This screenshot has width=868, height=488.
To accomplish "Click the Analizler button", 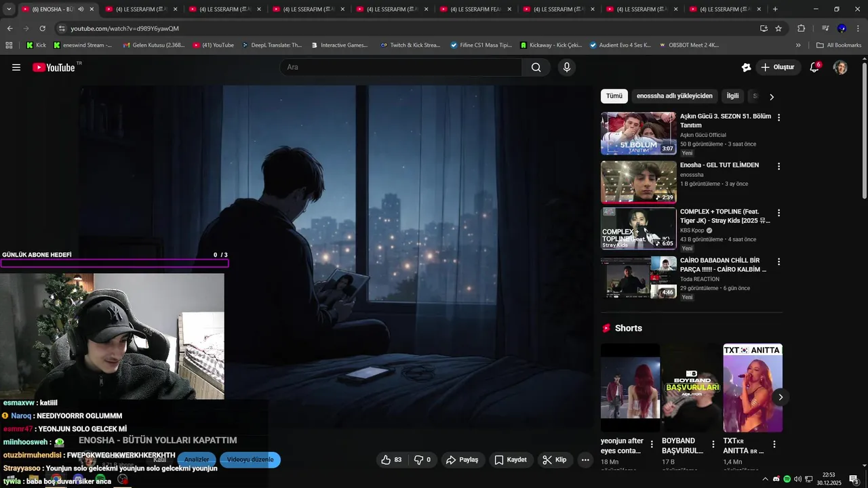I will [197, 460].
